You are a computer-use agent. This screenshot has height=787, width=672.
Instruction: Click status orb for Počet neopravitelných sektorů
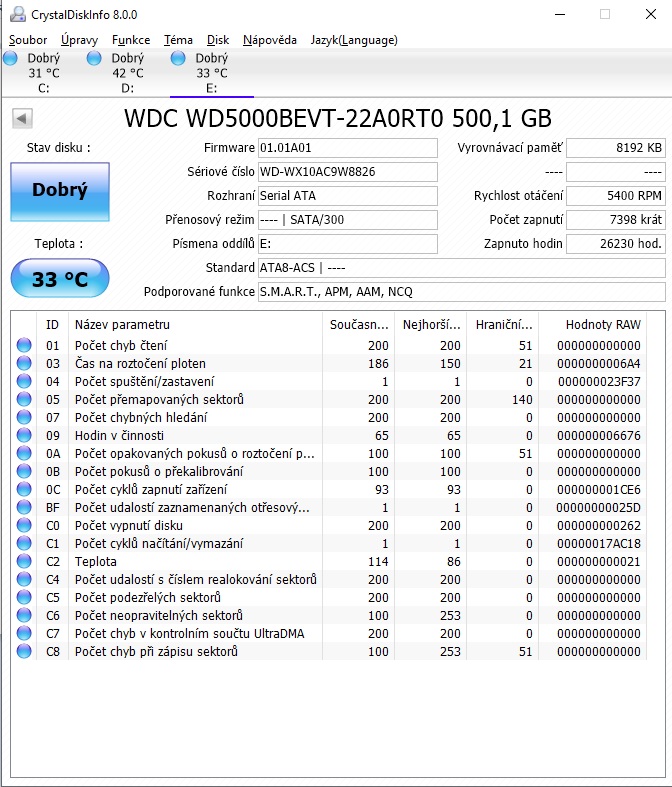click(24, 615)
